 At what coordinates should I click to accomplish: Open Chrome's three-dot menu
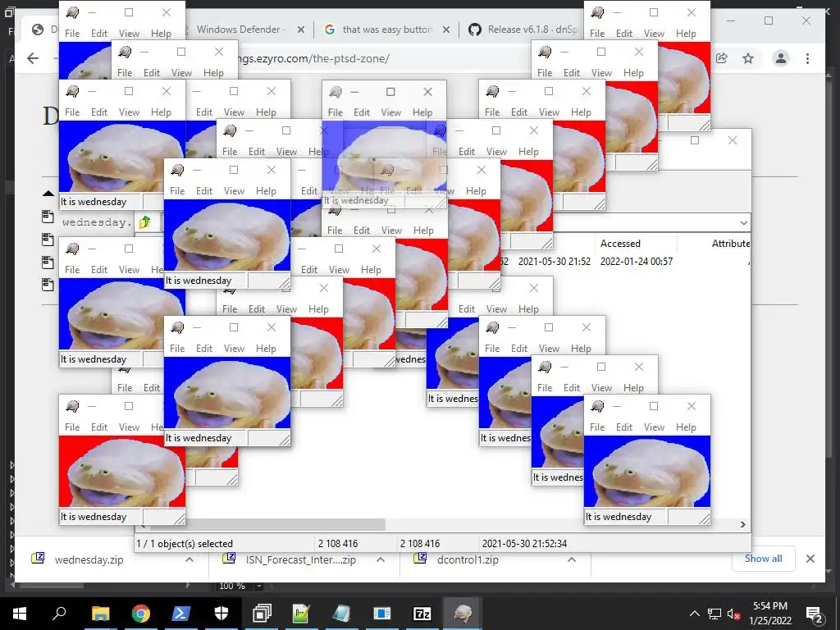[x=807, y=58]
